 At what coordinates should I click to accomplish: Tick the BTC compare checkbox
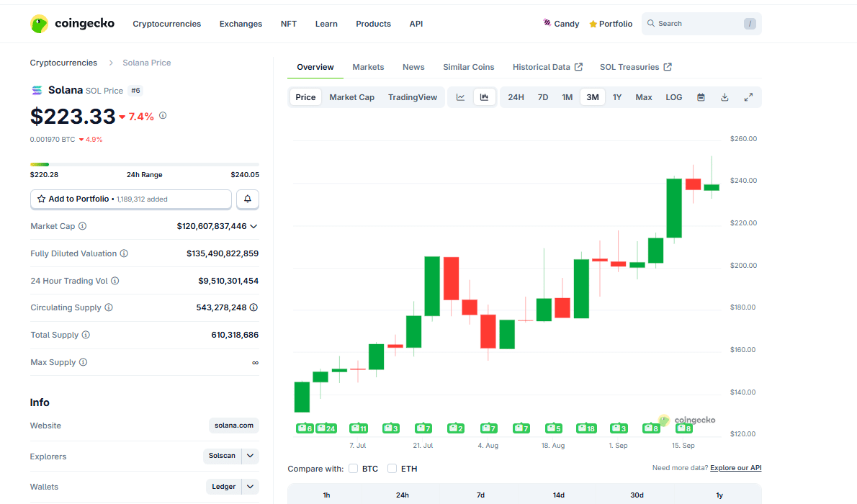[x=354, y=469]
